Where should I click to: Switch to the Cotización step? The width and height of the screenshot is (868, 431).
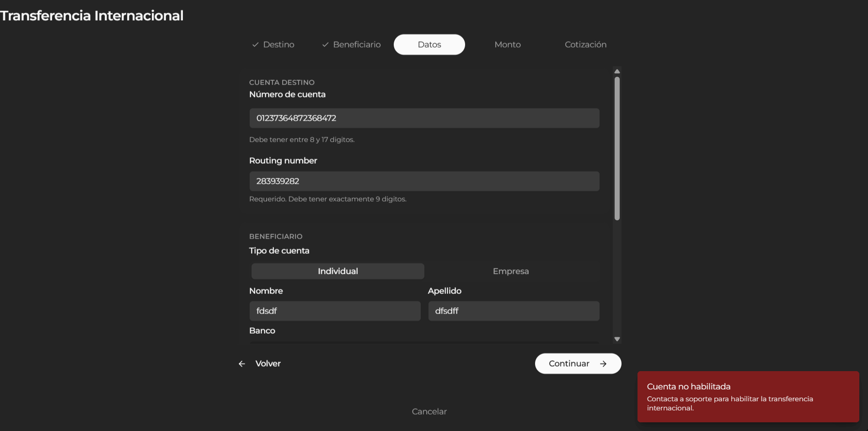[585, 45]
